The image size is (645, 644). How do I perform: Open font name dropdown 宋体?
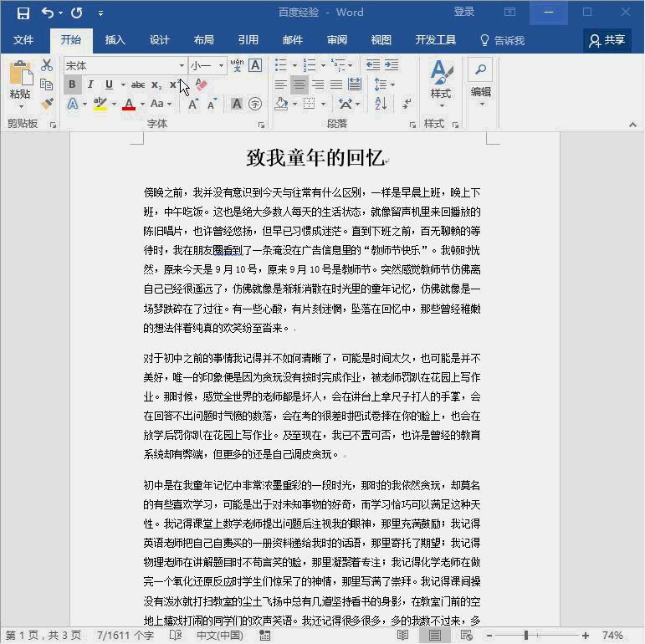pos(182,65)
